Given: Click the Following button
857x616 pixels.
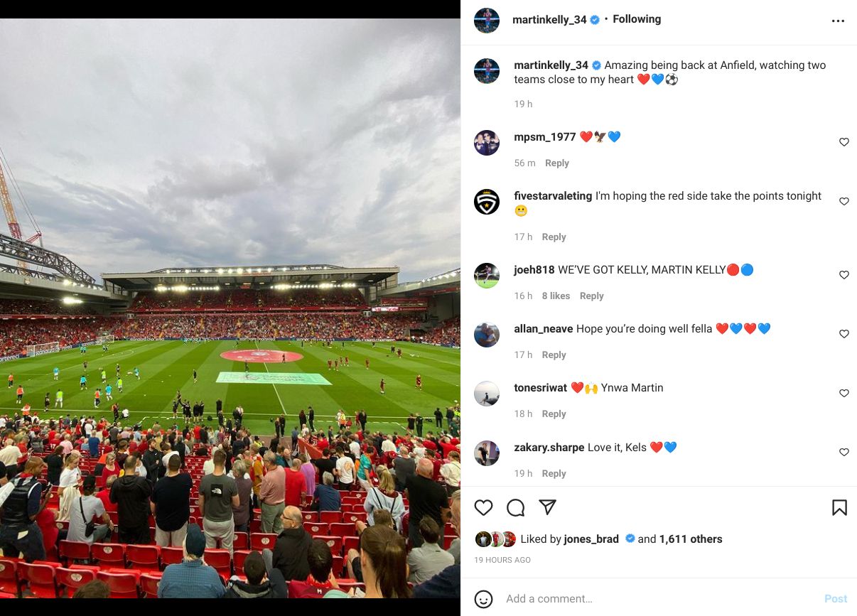Looking at the screenshot, I should [x=637, y=19].
